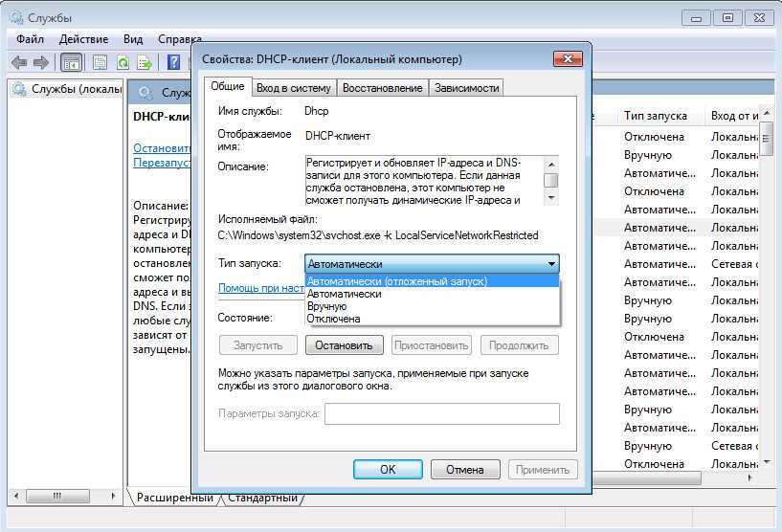Image resolution: width=782 pixels, height=532 pixels.
Task: Open the blue Help question mark icon
Action: [173, 62]
